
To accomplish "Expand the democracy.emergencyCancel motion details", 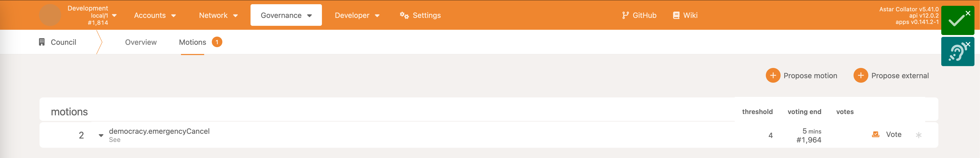I will pyautogui.click(x=101, y=135).
